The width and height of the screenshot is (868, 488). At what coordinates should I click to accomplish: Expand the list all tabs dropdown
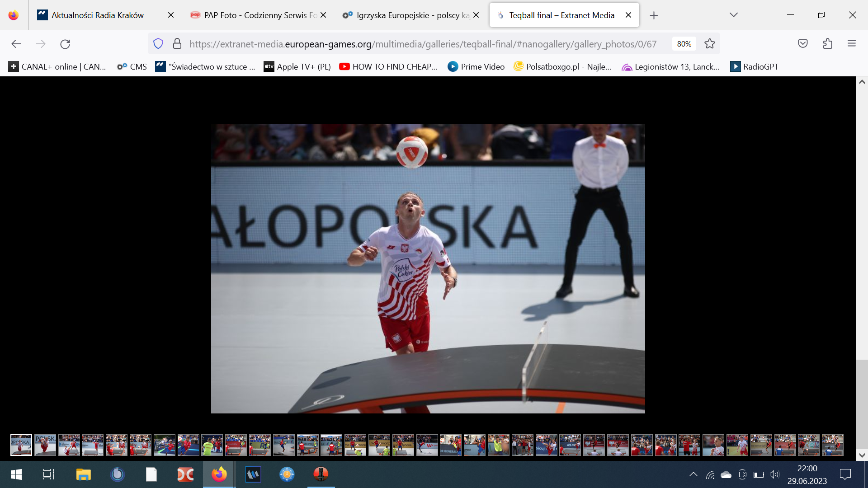click(x=733, y=15)
